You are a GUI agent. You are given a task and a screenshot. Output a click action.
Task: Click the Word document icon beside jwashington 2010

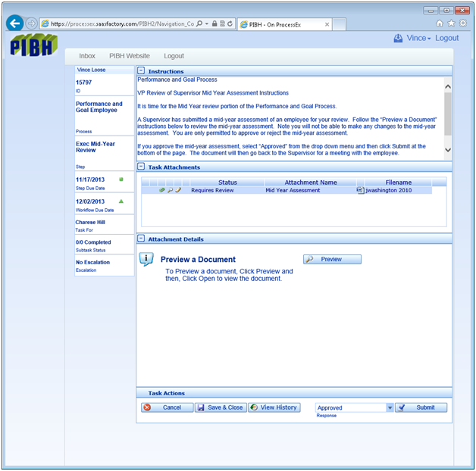[360, 190]
